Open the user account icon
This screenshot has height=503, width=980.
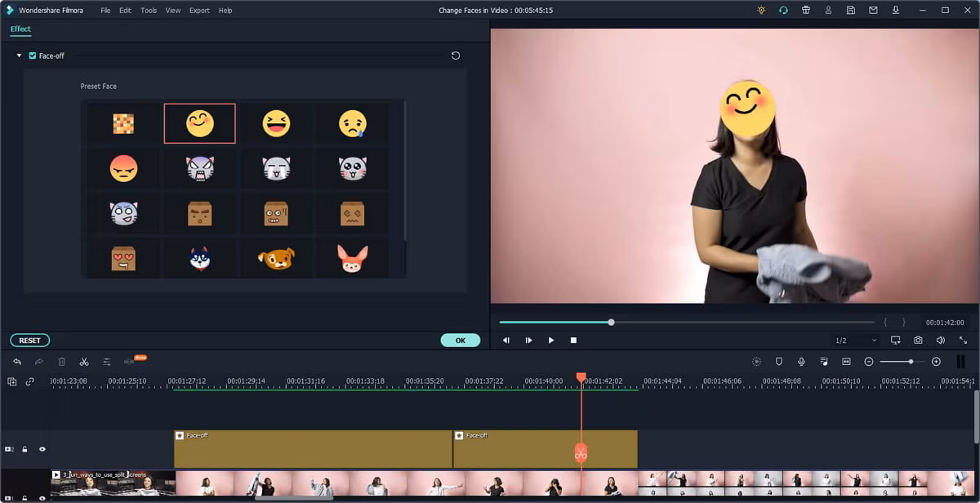click(828, 11)
